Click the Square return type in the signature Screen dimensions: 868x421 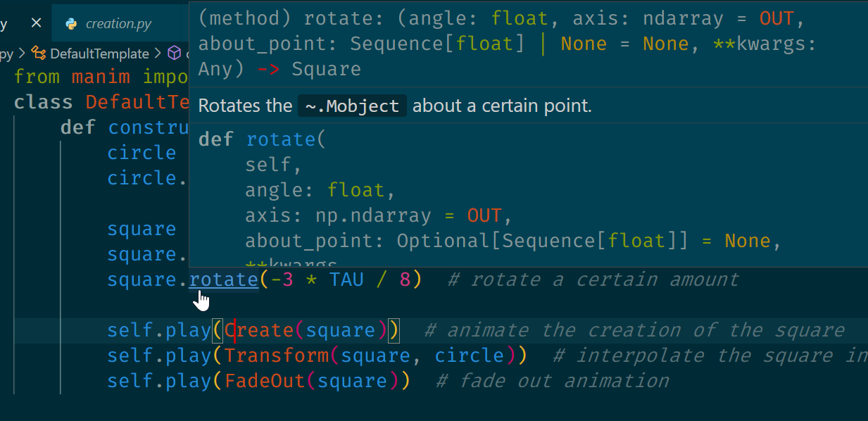(326, 68)
